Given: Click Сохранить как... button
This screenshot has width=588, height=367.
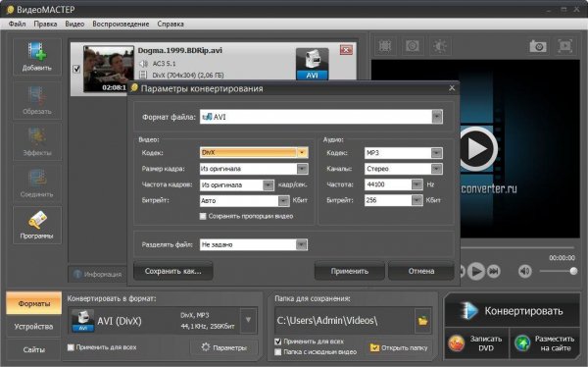Looking at the screenshot, I should click(172, 271).
